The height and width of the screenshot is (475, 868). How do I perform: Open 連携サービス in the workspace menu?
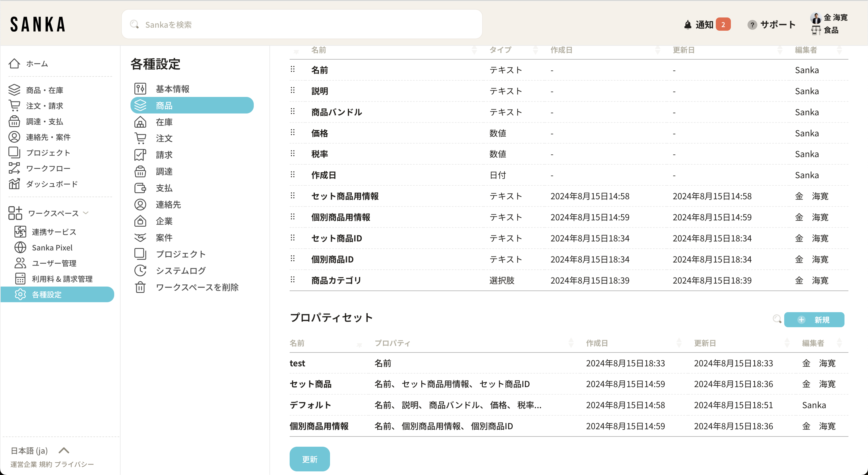[x=54, y=231]
